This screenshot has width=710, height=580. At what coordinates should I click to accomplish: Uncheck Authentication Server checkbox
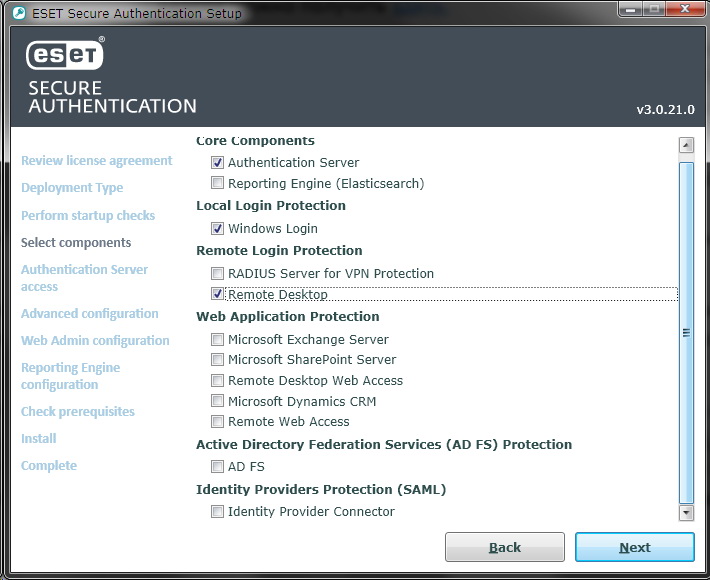point(217,162)
